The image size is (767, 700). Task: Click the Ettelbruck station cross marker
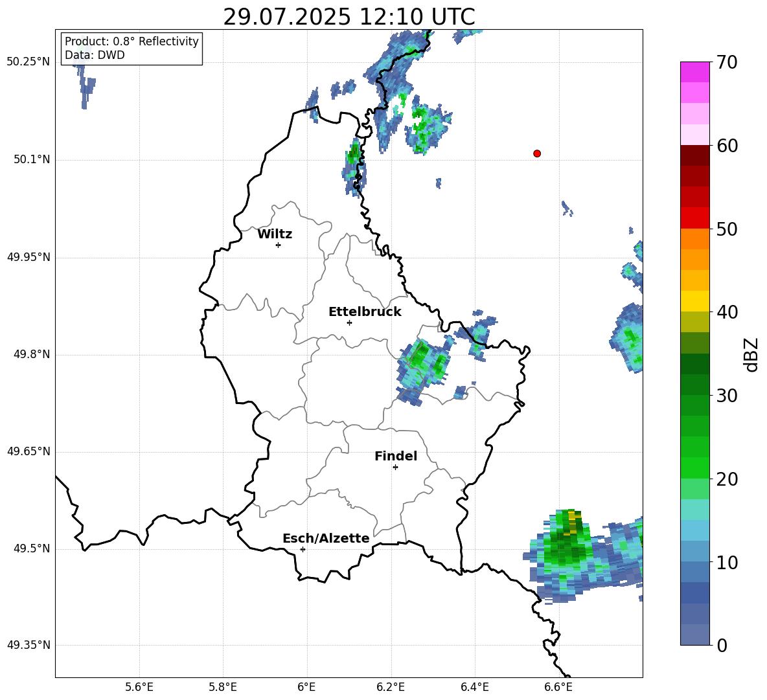pos(349,322)
